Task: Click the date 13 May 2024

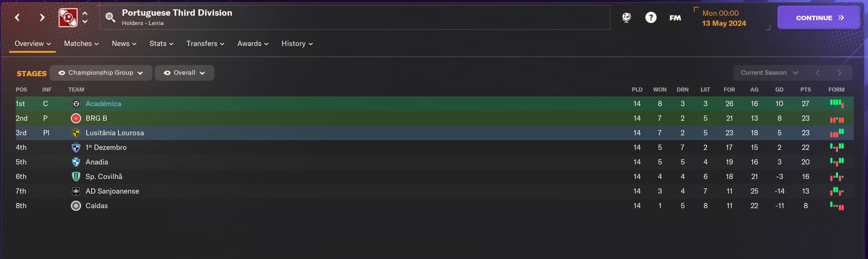Action: (724, 23)
